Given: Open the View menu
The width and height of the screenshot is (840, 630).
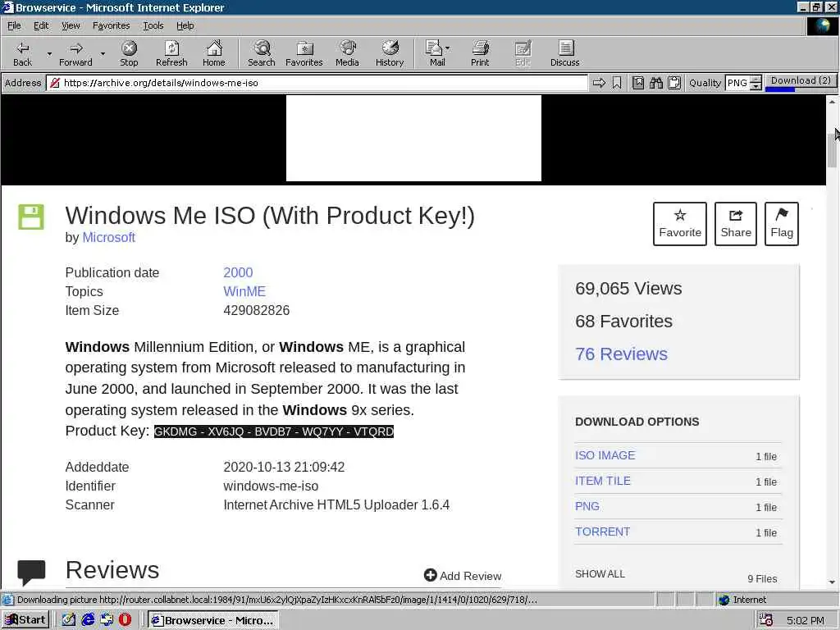Looking at the screenshot, I should (71, 25).
